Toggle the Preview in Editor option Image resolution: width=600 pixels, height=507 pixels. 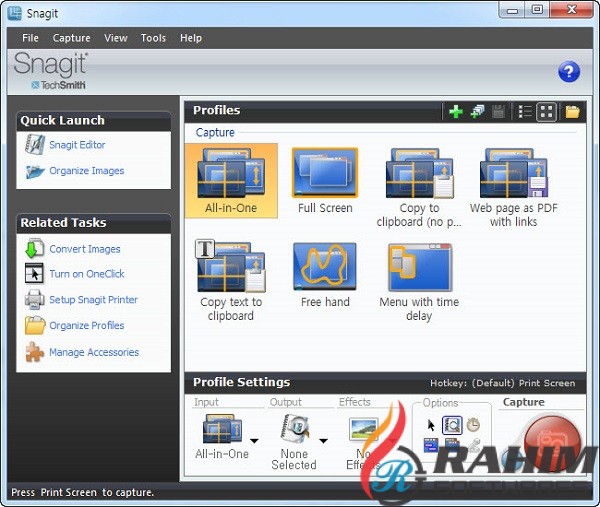click(452, 425)
